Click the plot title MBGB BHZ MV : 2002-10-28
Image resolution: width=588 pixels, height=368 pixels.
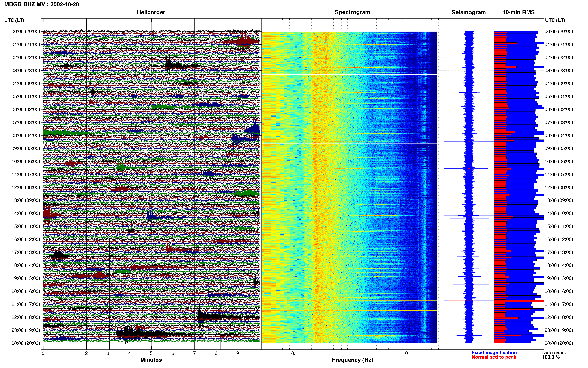click(42, 4)
